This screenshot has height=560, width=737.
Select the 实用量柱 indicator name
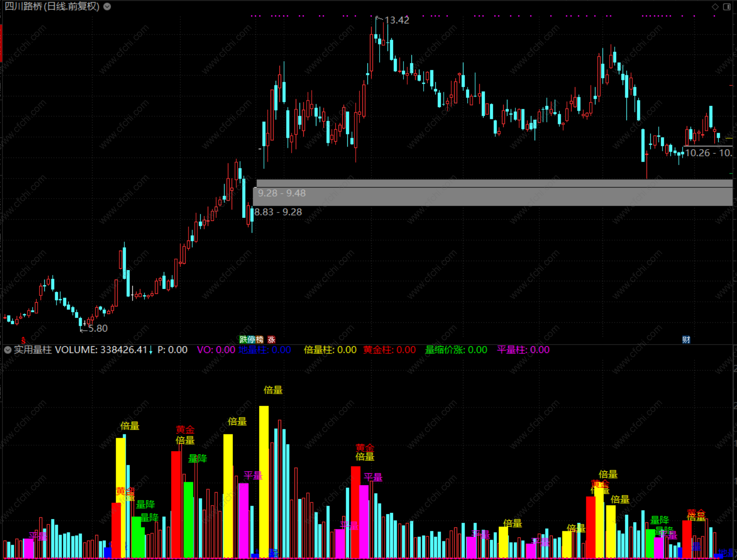pos(33,350)
